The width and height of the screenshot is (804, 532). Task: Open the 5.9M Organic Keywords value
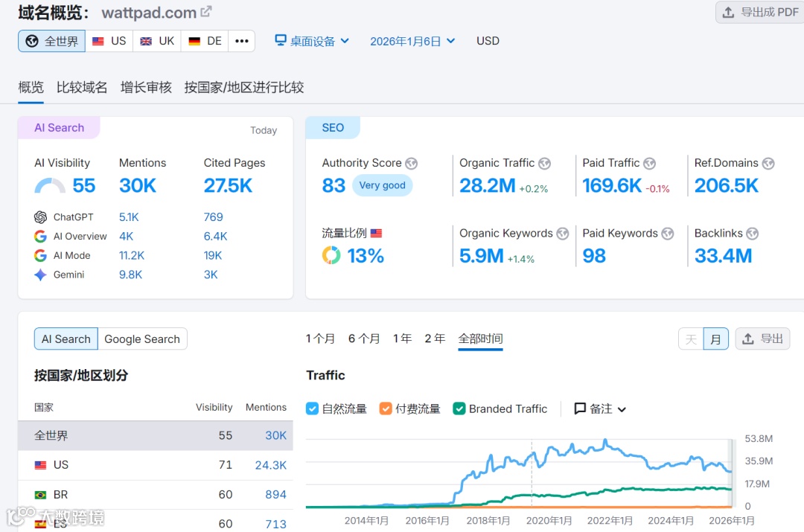(482, 256)
